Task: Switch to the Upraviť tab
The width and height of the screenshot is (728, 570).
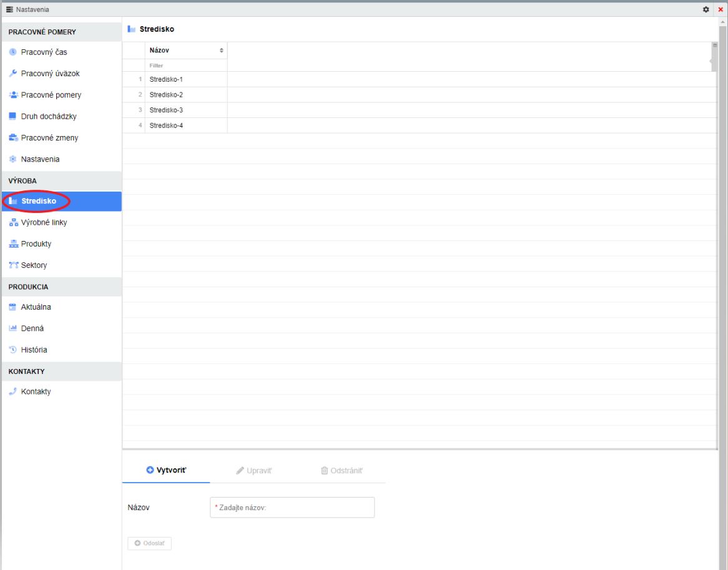Action: (x=254, y=471)
